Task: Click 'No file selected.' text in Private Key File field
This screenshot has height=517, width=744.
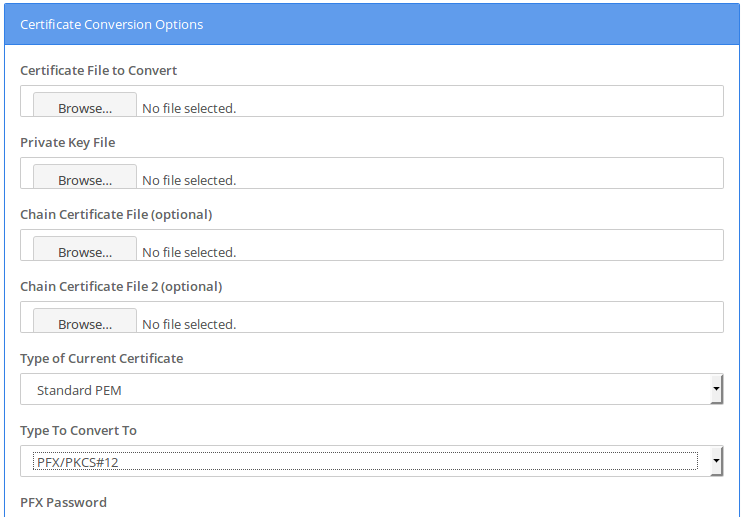Action: [x=189, y=181]
